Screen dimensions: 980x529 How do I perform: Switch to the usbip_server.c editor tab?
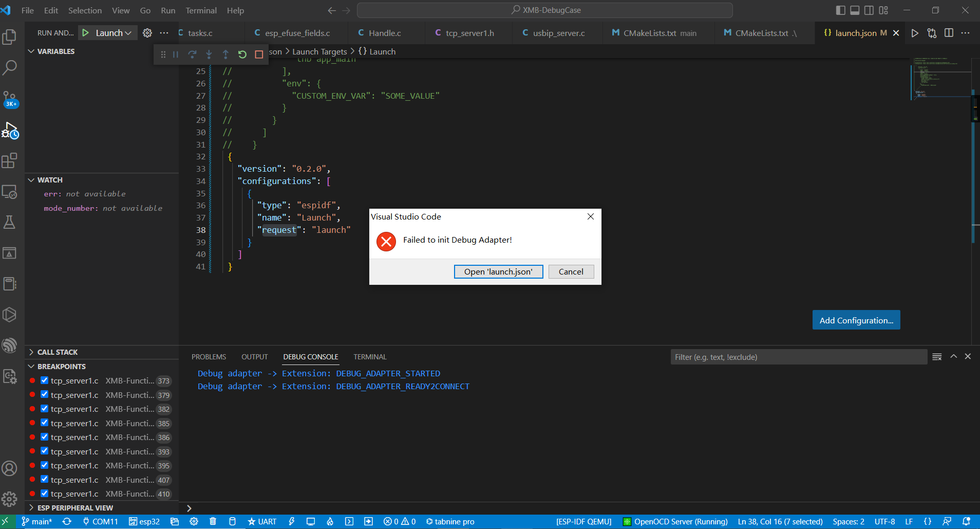point(559,33)
